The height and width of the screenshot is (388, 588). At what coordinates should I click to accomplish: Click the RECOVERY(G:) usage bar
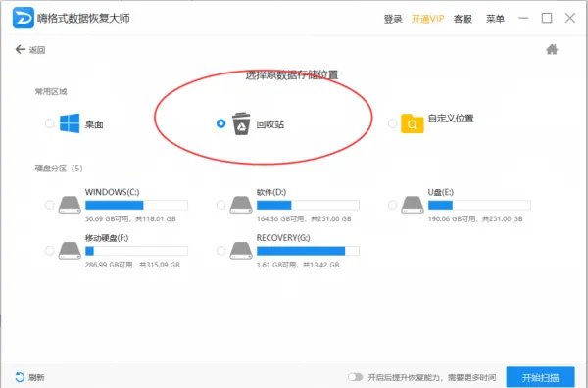[308, 251]
